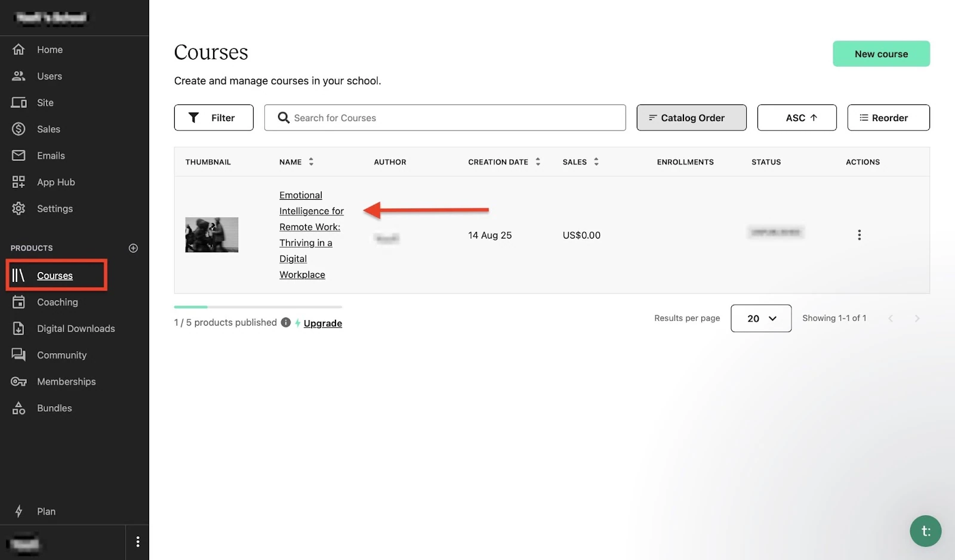Screen dimensions: 955x560
Task: Click the Settings gear icon
Action: [19, 209]
